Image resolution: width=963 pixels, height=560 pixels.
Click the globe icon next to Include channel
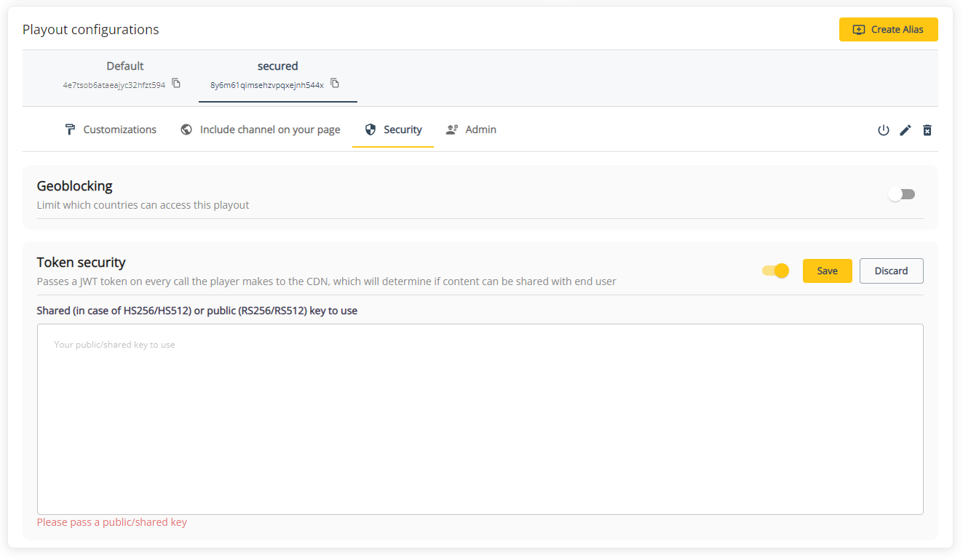pyautogui.click(x=186, y=129)
